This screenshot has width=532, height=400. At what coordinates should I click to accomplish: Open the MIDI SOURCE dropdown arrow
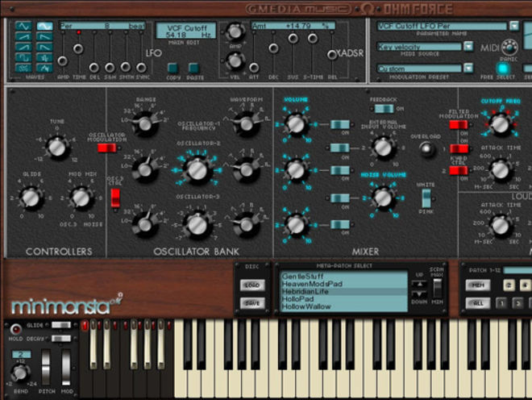click(x=468, y=47)
